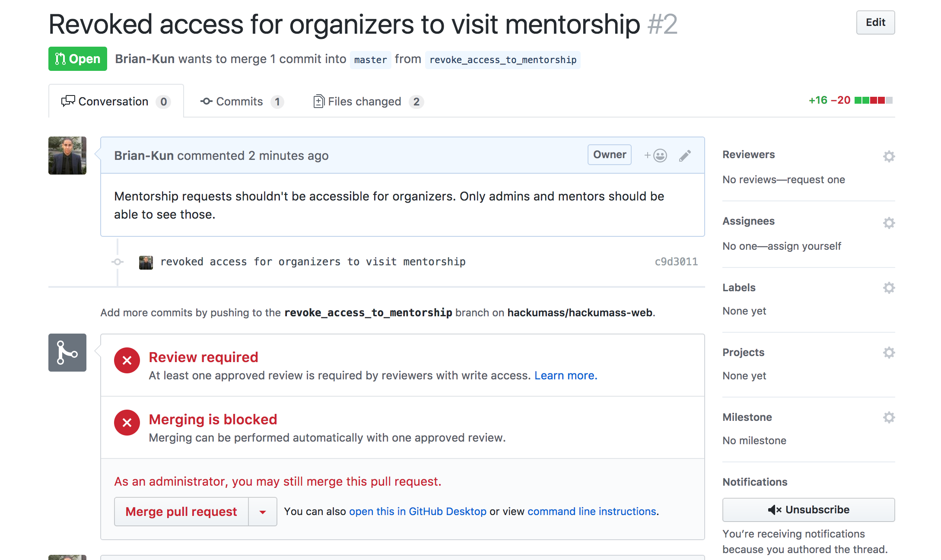Image resolution: width=941 pixels, height=560 pixels.
Task: Open the Projects gear settings
Action: [x=889, y=352]
